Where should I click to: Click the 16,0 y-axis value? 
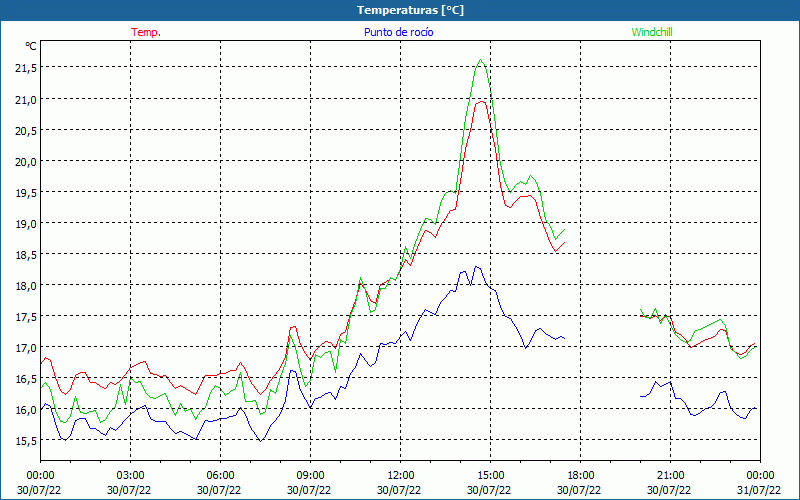point(25,410)
